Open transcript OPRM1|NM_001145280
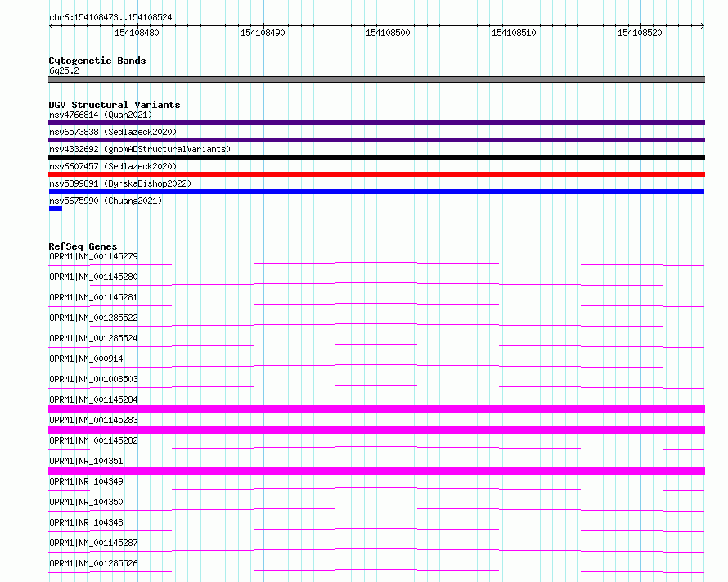Viewport: 728px width, 582px height. coord(93,277)
